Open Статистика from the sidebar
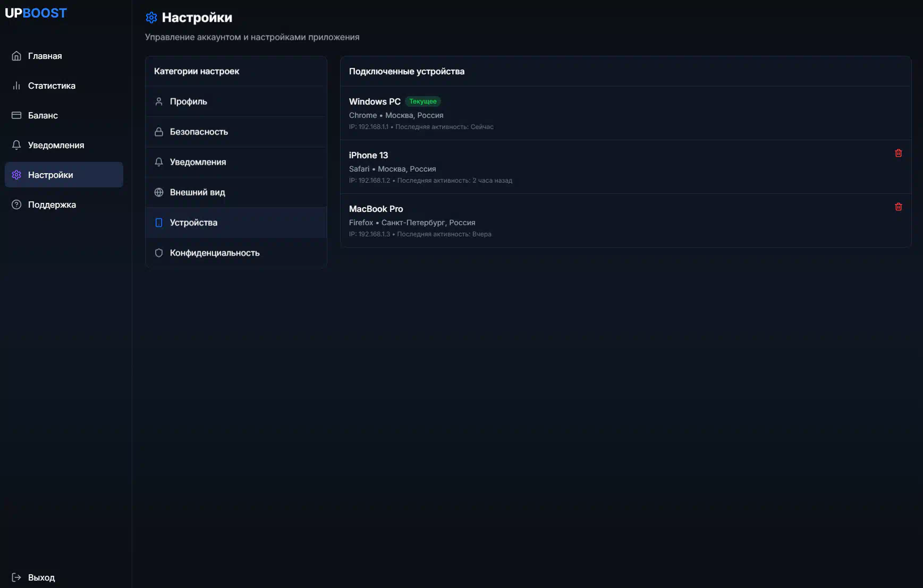 point(52,86)
